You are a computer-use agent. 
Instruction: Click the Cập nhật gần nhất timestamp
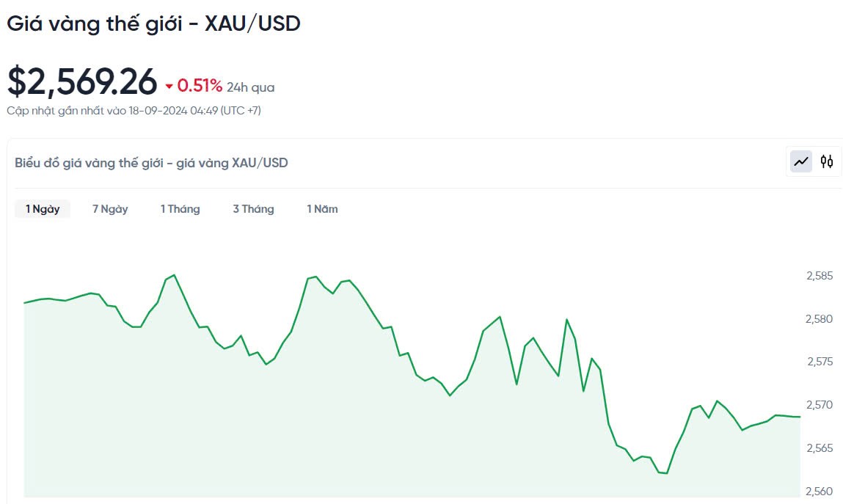click(x=134, y=111)
